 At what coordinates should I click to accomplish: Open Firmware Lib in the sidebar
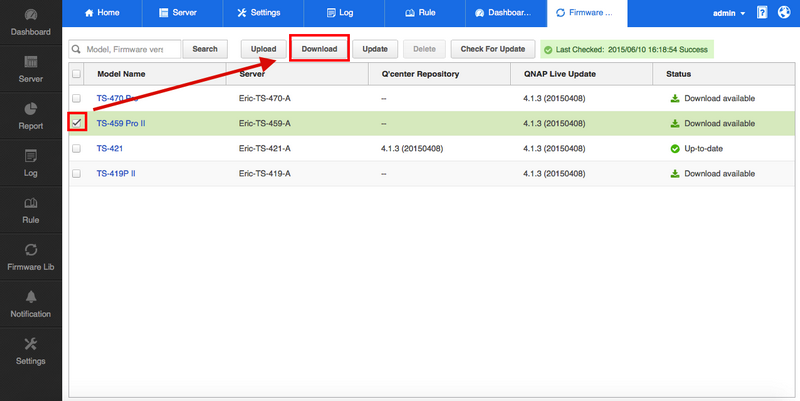pos(31,257)
